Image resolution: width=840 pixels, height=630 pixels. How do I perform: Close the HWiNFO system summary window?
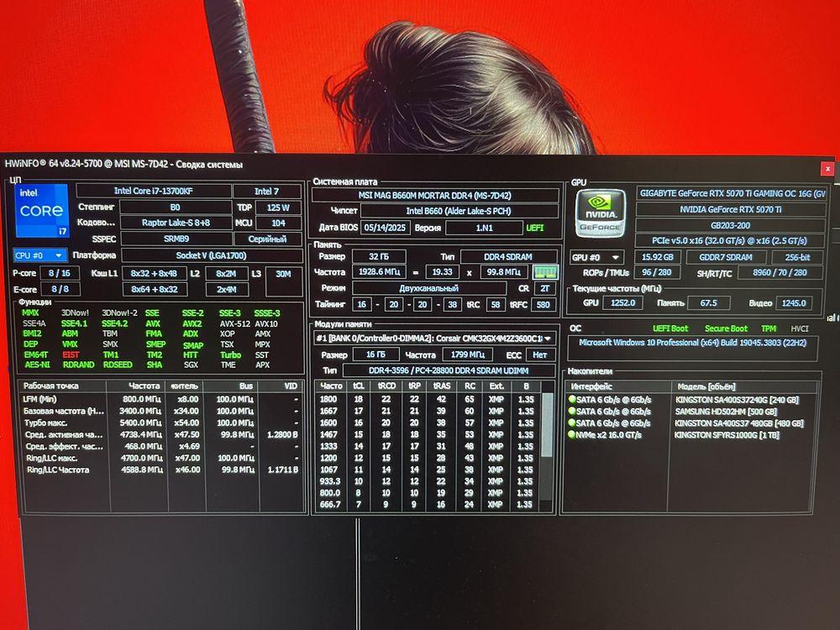tap(827, 168)
